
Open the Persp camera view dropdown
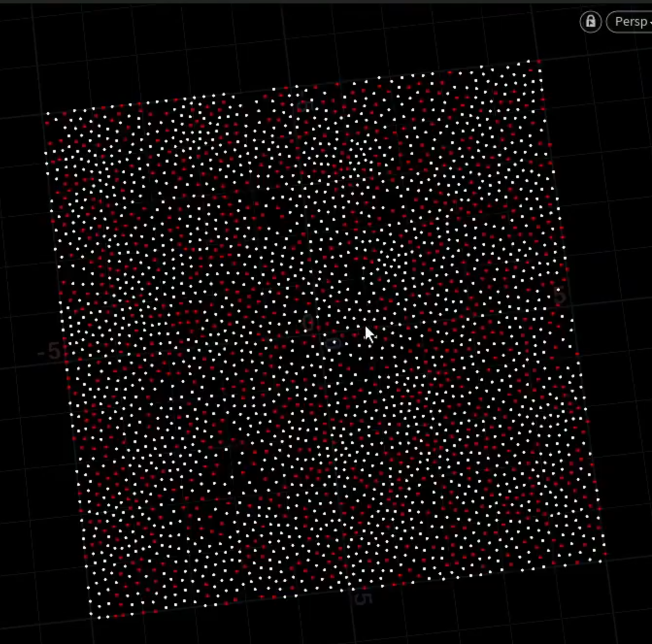[x=630, y=22]
